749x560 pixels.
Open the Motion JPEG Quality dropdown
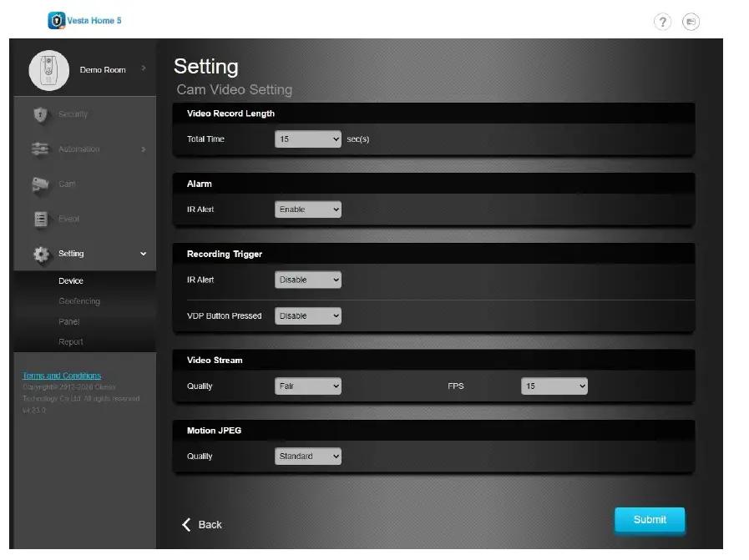[x=307, y=456]
